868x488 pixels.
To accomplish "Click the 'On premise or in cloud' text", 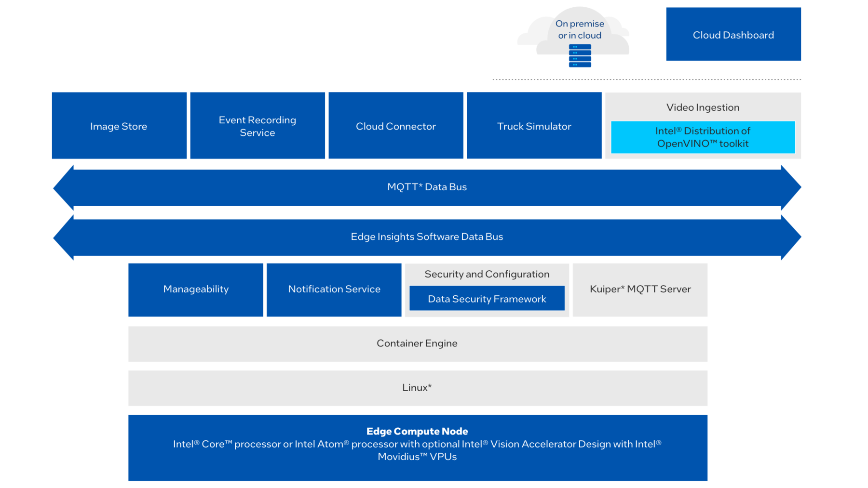I will (580, 29).
